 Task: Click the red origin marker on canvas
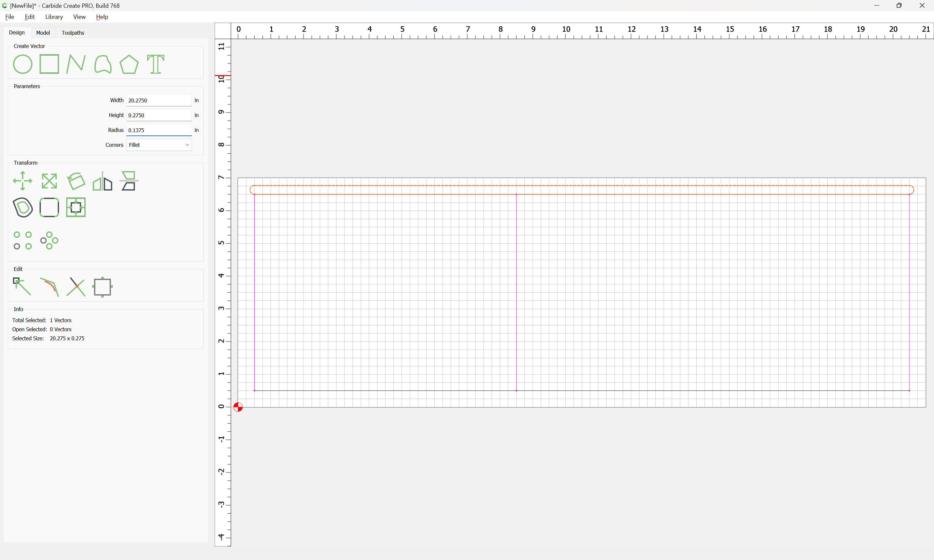point(238,407)
